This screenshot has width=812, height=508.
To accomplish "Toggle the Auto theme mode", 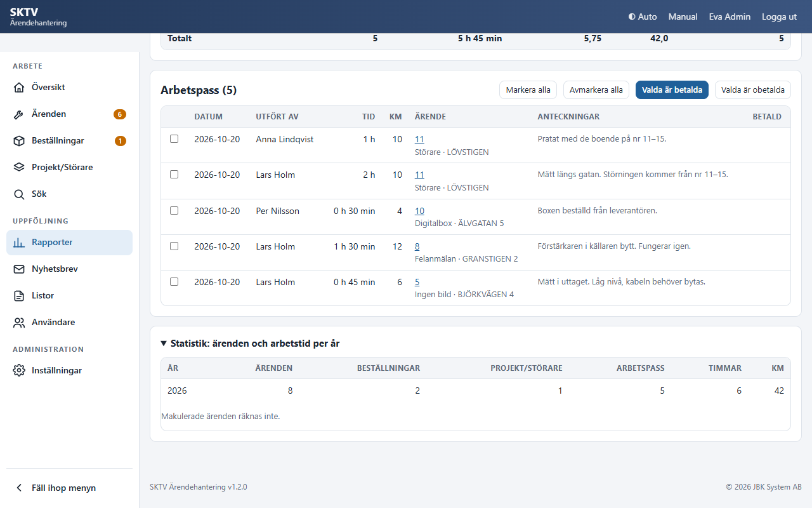I will [643, 17].
